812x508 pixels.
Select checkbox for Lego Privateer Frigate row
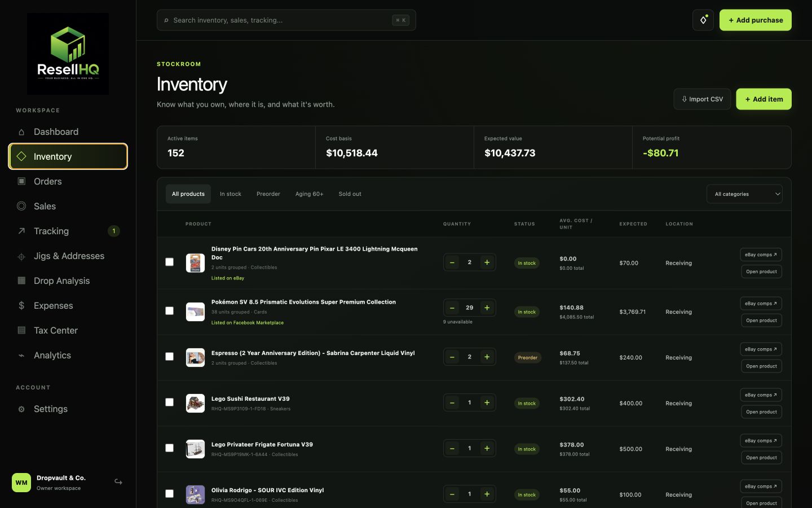pyautogui.click(x=169, y=448)
